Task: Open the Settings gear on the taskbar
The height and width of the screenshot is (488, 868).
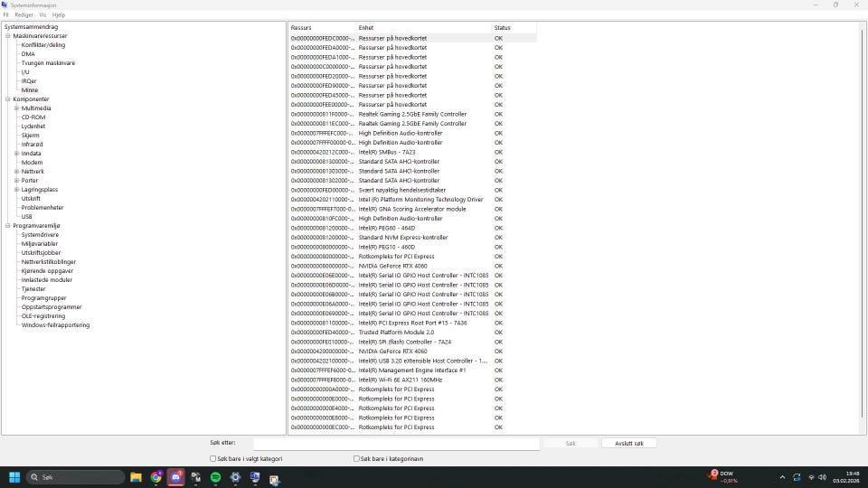Action: (235, 477)
